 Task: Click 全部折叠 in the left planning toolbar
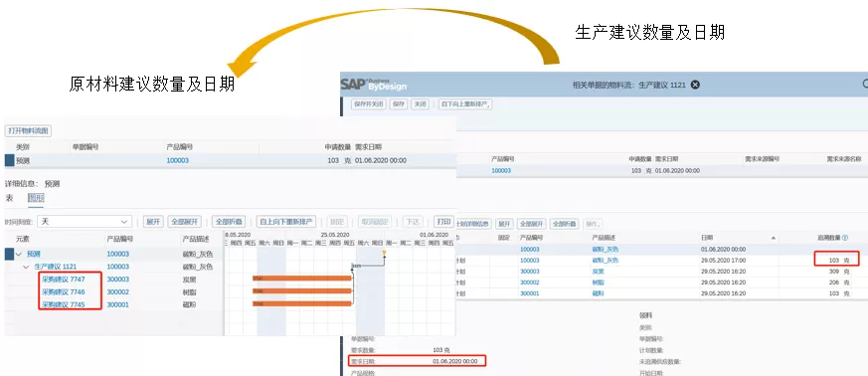(228, 222)
